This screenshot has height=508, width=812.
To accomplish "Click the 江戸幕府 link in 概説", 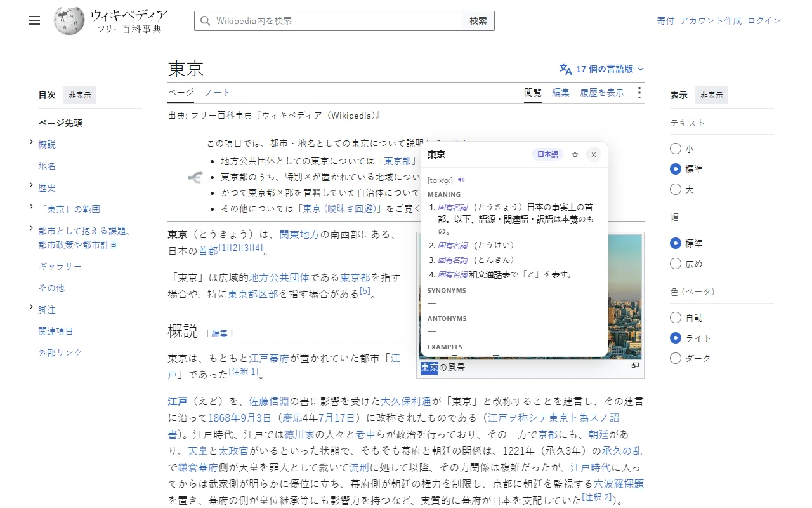I will [x=269, y=358].
